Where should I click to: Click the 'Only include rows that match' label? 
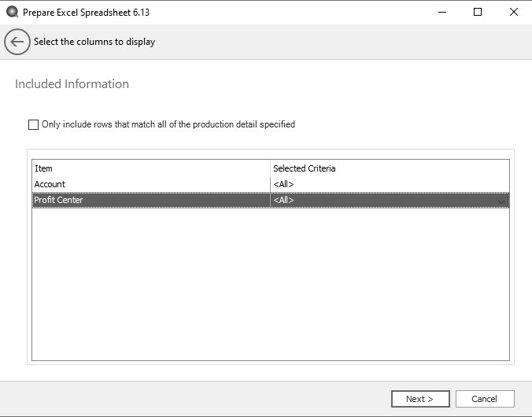coord(168,124)
